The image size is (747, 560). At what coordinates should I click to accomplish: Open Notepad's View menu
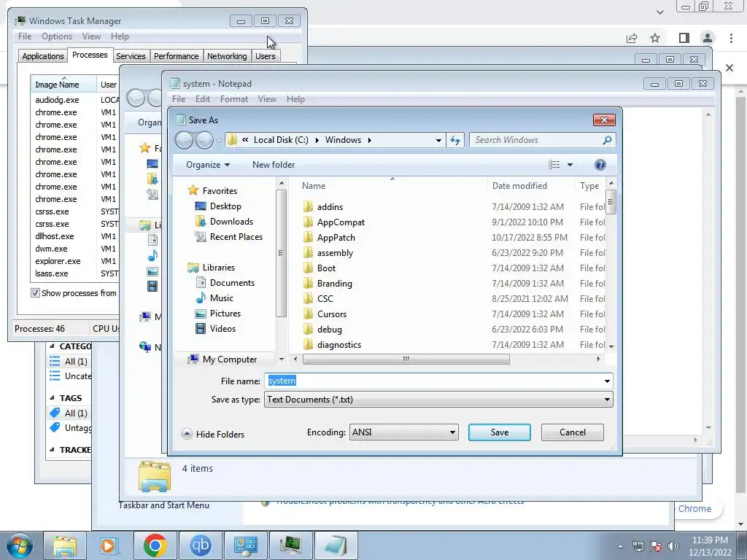[x=267, y=99]
